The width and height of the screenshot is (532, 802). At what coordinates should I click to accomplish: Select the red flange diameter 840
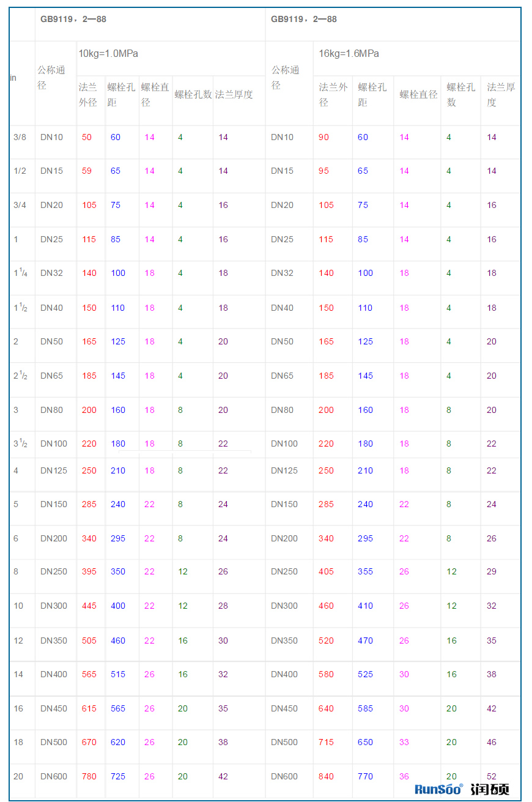click(x=326, y=776)
